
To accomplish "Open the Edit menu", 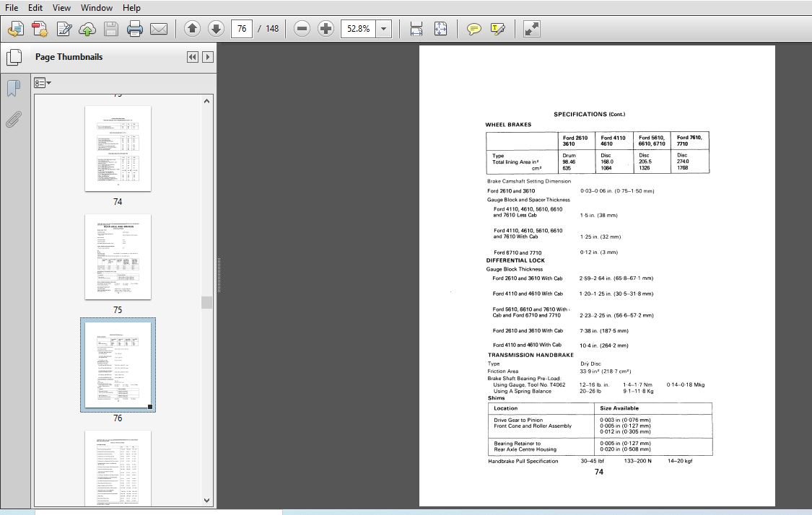I will click(35, 8).
